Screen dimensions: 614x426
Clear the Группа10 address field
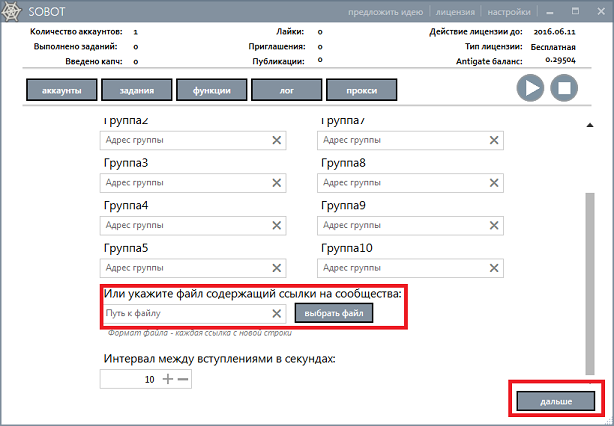[493, 269]
